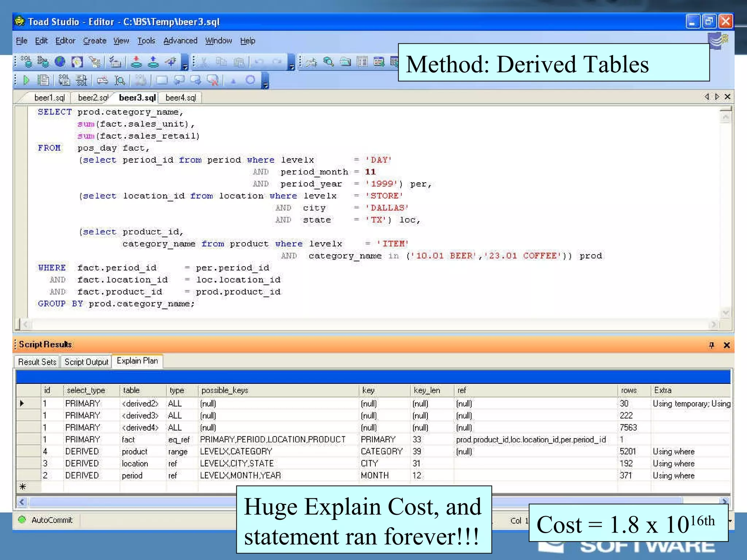Click the key_len column header
Viewport: 747px width, 560px height.
coord(432,390)
